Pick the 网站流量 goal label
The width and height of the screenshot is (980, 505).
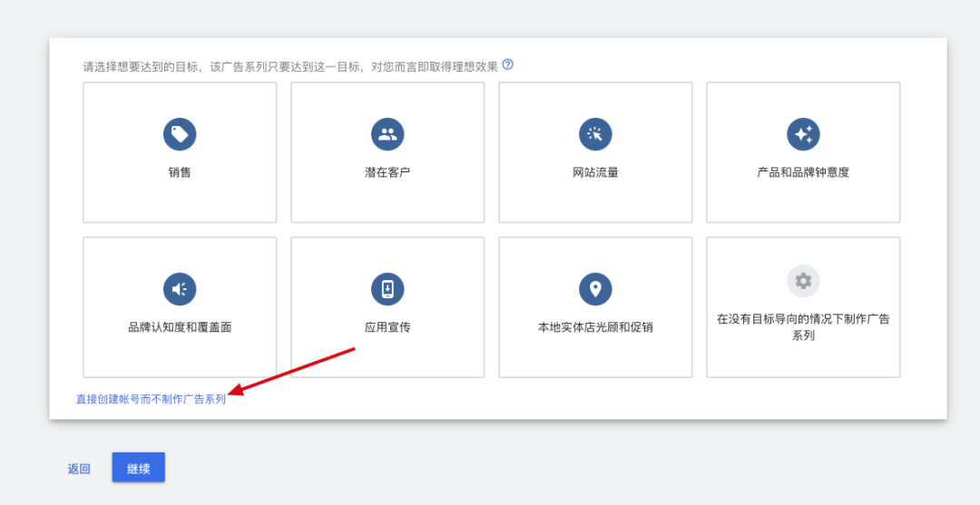click(595, 172)
